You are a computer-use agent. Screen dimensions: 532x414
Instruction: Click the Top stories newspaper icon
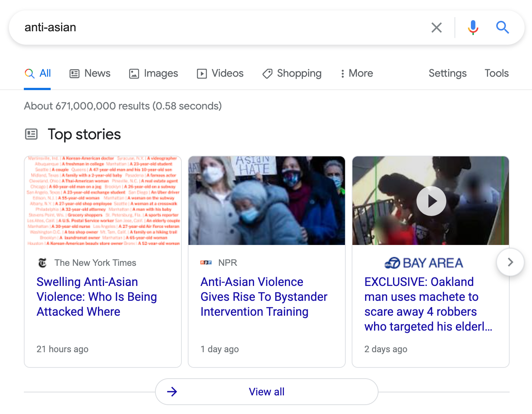pyautogui.click(x=31, y=134)
